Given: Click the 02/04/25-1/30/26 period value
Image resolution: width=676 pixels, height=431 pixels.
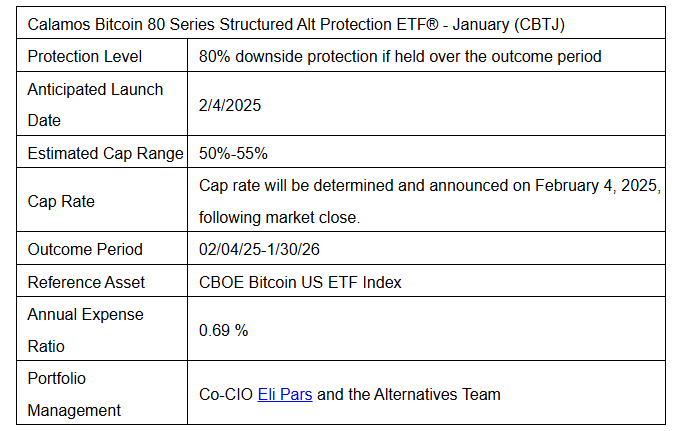Looking at the screenshot, I should click(x=259, y=250).
